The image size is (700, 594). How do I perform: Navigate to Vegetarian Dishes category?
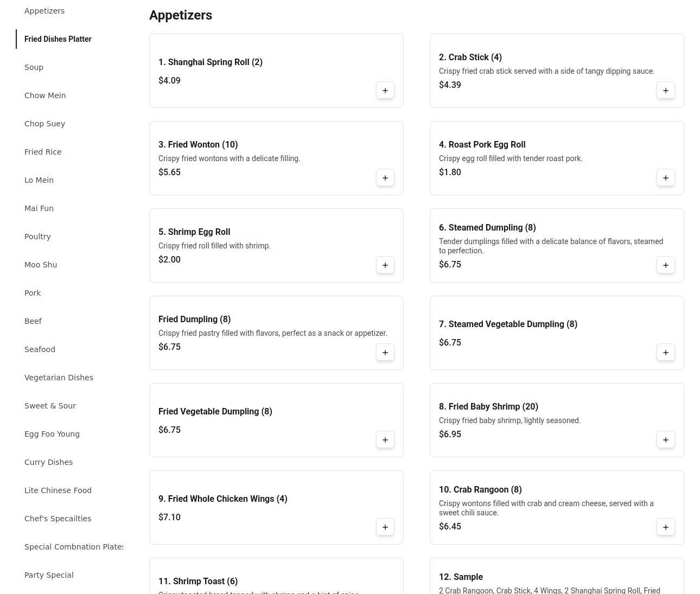click(59, 378)
